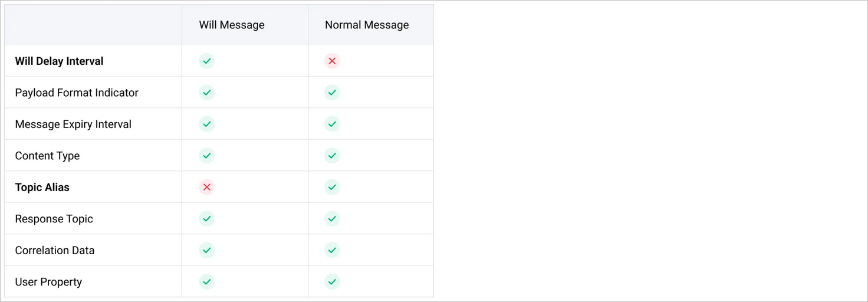Click Payload Format Indicator check in Normal Message column
The width and height of the screenshot is (868, 302).
[332, 93]
